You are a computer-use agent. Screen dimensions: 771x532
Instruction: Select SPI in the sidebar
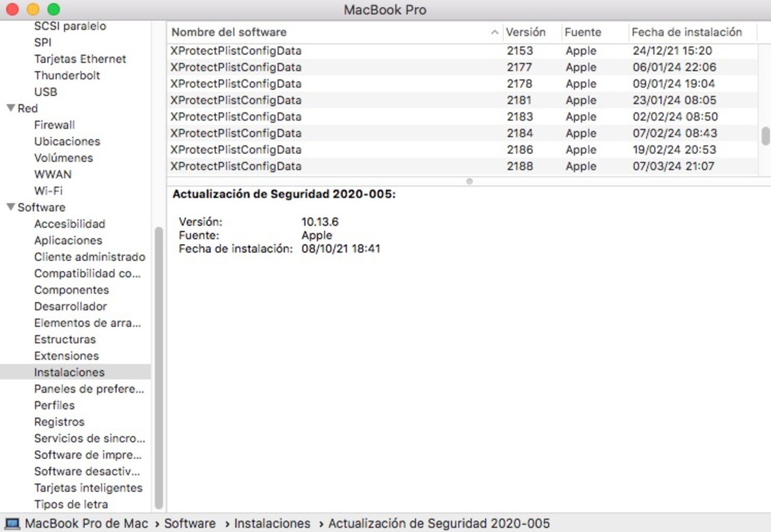[x=43, y=42]
